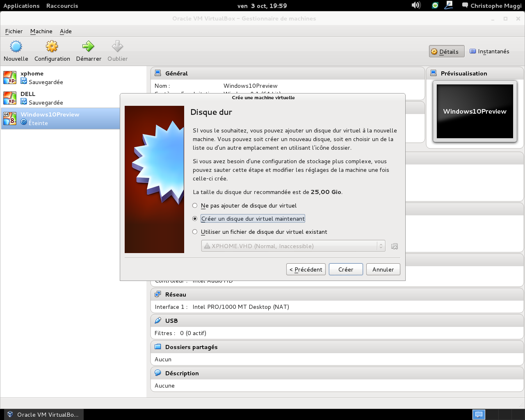Click the Précédent button
Screen dimensions: 525x420
click(x=306, y=269)
